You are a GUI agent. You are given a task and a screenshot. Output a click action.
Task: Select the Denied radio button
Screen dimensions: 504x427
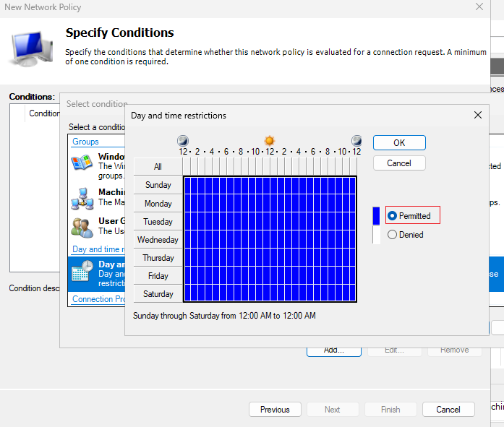pyautogui.click(x=392, y=235)
